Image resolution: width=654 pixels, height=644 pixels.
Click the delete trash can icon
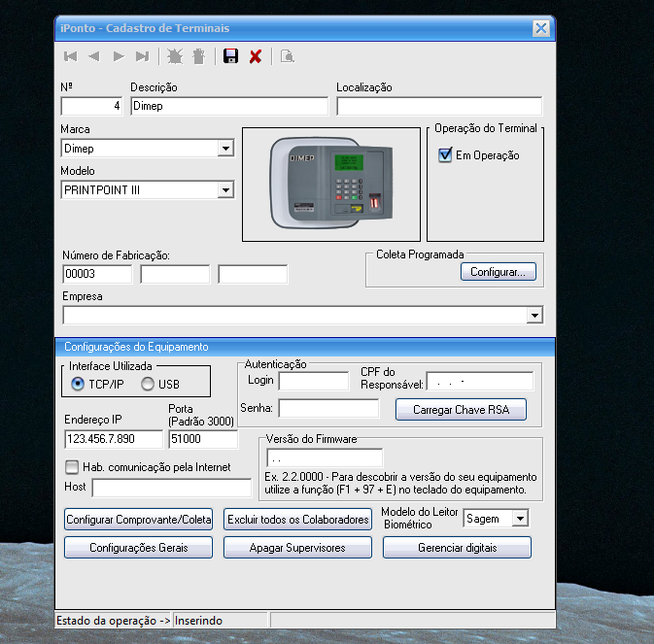198,56
